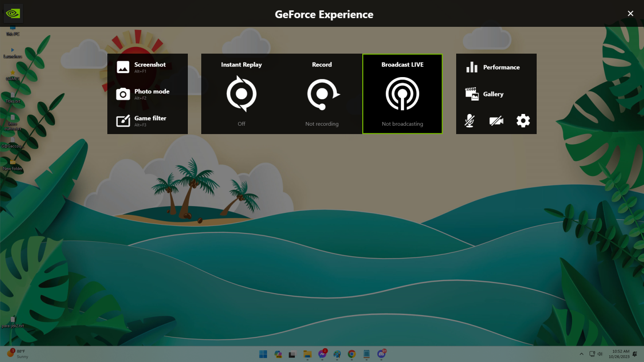The width and height of the screenshot is (644, 362).
Task: Open Messenger from taskbar
Action: pyautogui.click(x=322, y=354)
